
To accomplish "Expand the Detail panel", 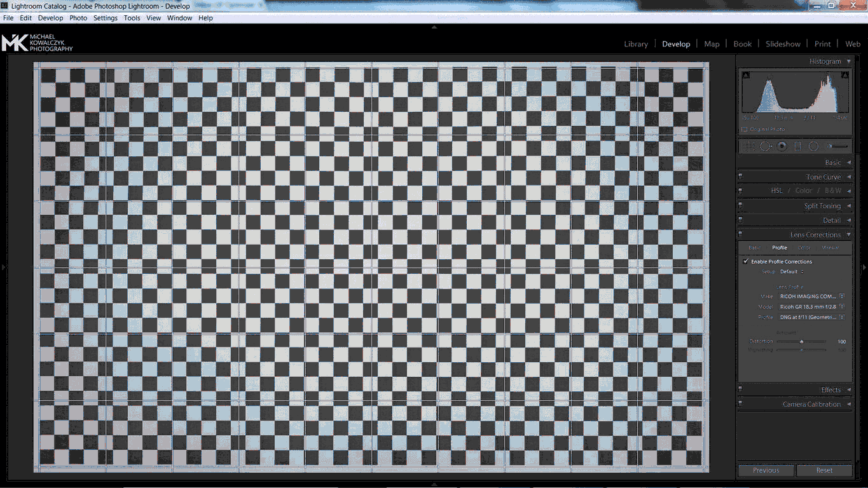I will (x=848, y=220).
